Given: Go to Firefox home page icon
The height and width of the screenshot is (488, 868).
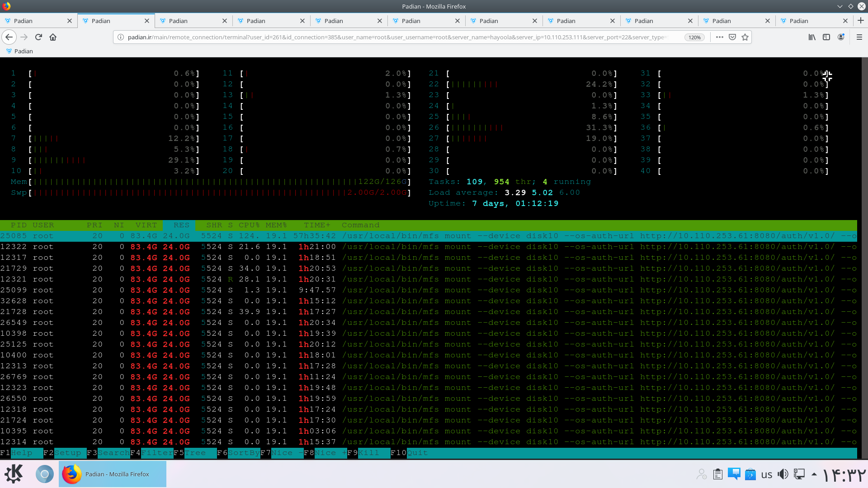Looking at the screenshot, I should [x=53, y=37].
